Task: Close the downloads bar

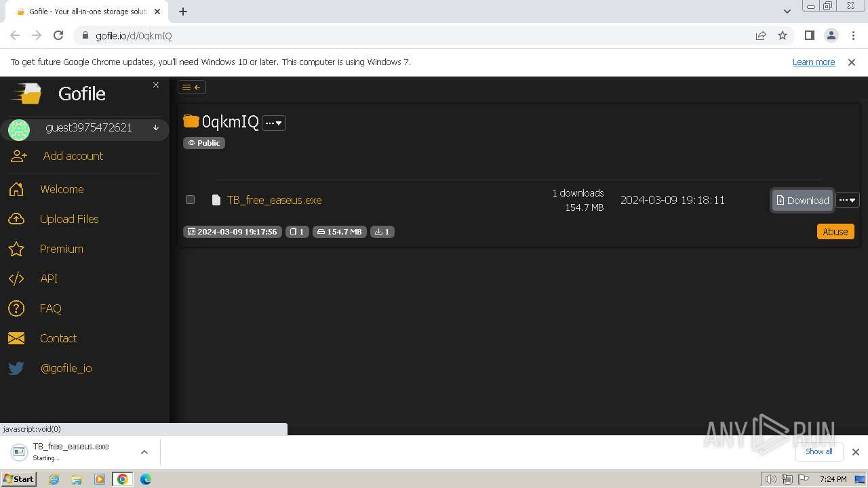Action: click(856, 452)
